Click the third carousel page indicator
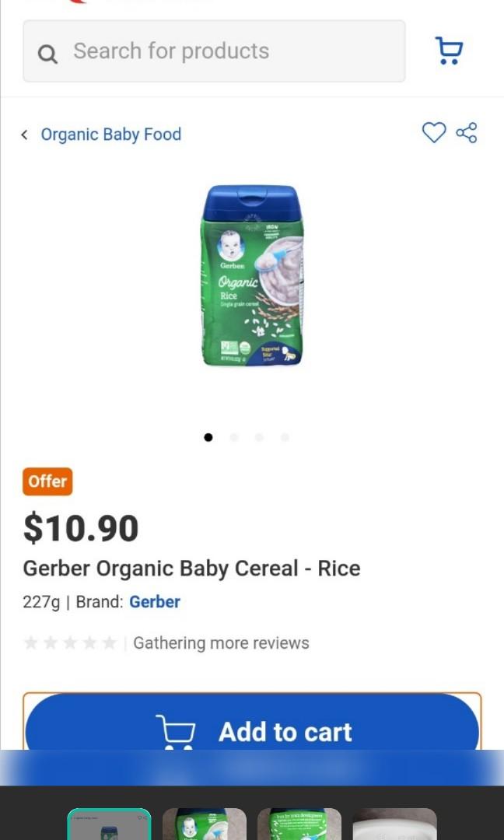The width and height of the screenshot is (504, 840). (260, 437)
